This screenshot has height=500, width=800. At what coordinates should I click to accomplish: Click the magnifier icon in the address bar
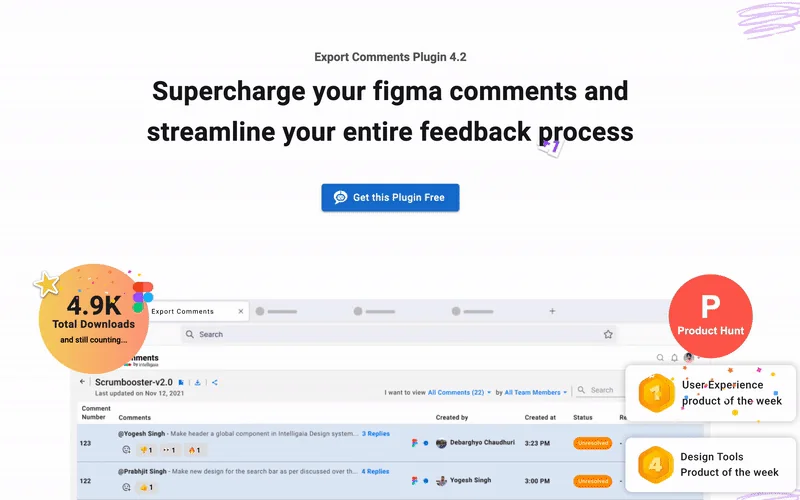point(190,334)
